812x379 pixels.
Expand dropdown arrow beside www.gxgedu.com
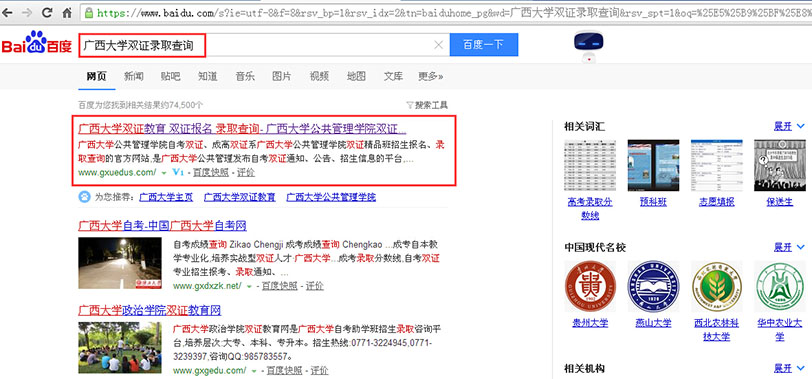pyautogui.click(x=254, y=371)
